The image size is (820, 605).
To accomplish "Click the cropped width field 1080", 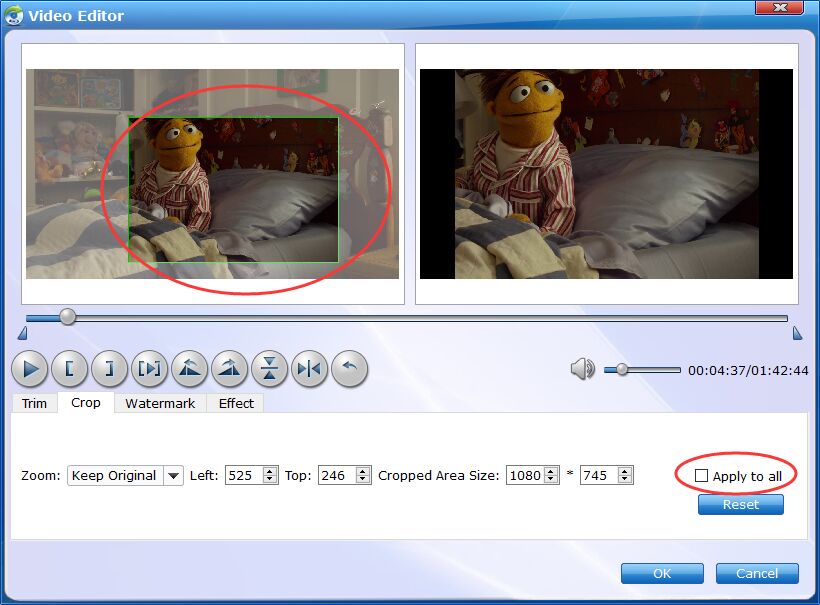I will [526, 475].
